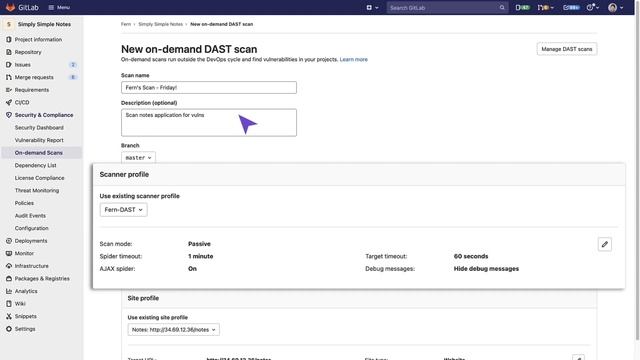Open the to-do list icon in top bar
640x360 pixels.
click(x=571, y=7)
